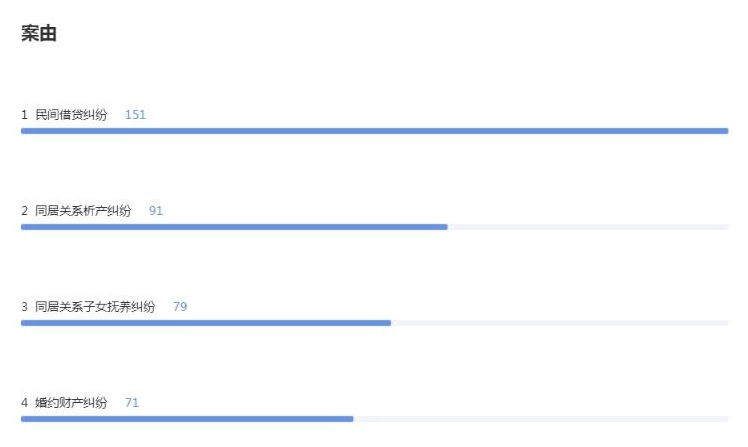Open the 婚约财产纠纷 entry
The image size is (748, 447).
(71, 403)
